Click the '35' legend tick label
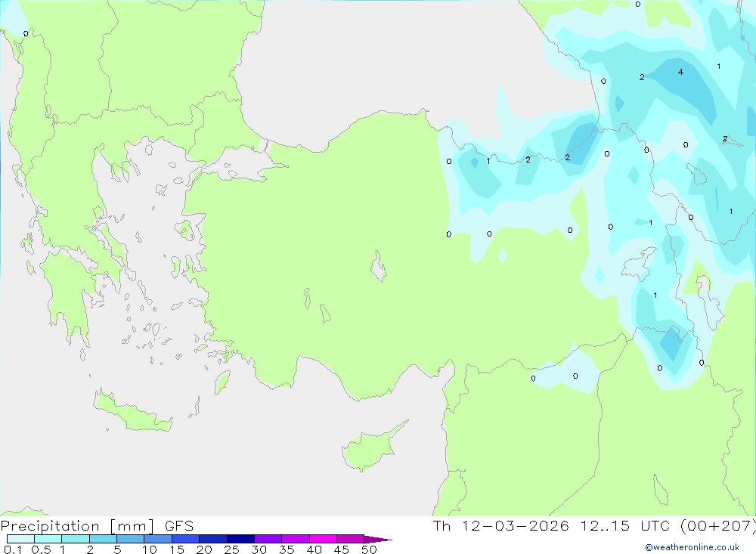The width and height of the screenshot is (756, 554). pos(287,549)
